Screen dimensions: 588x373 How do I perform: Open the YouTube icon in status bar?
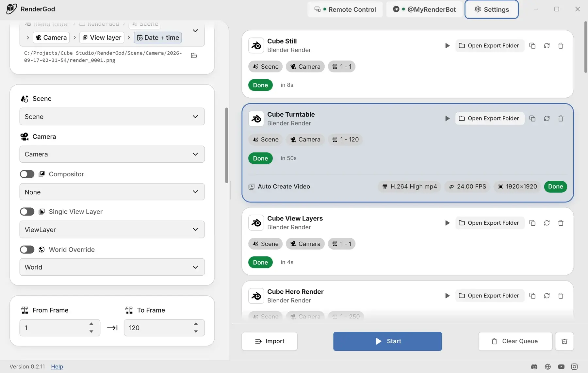(561, 367)
